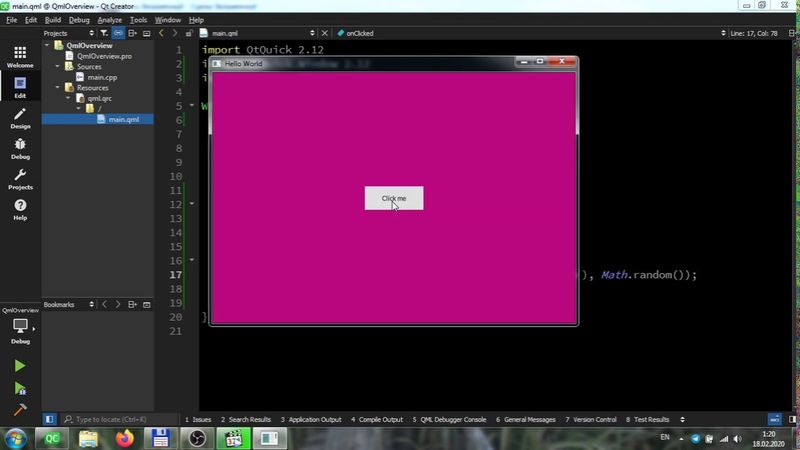
Task: Open the onClicked symbol dropdown
Action: [x=531, y=33]
